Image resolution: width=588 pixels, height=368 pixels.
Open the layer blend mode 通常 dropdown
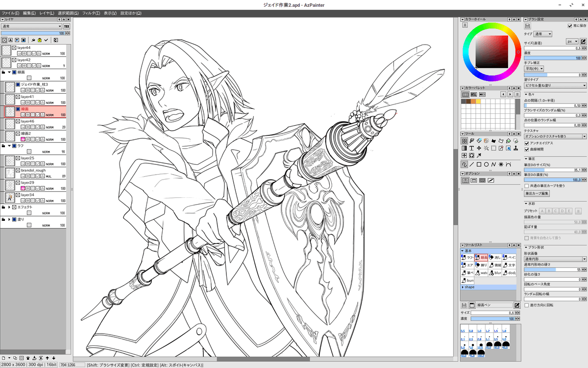[32, 26]
